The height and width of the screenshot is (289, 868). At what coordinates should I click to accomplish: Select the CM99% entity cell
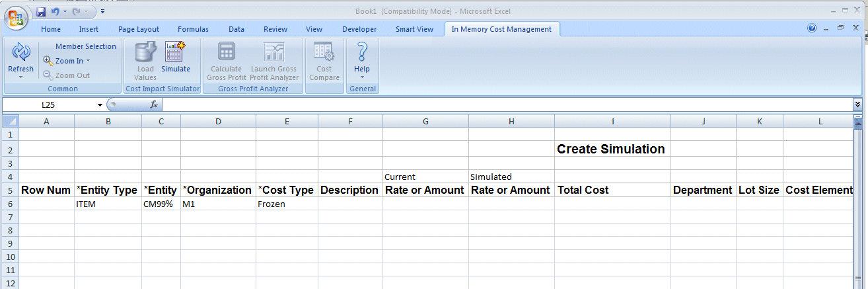click(161, 204)
